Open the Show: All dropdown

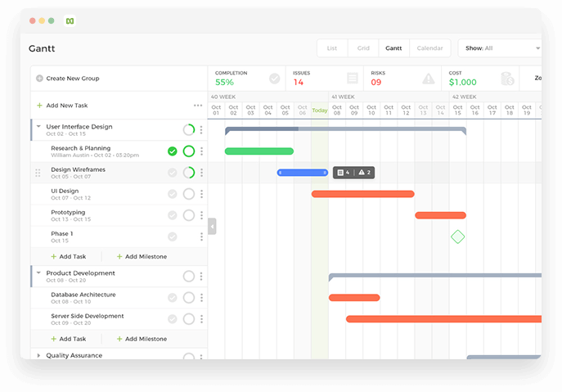(500, 48)
